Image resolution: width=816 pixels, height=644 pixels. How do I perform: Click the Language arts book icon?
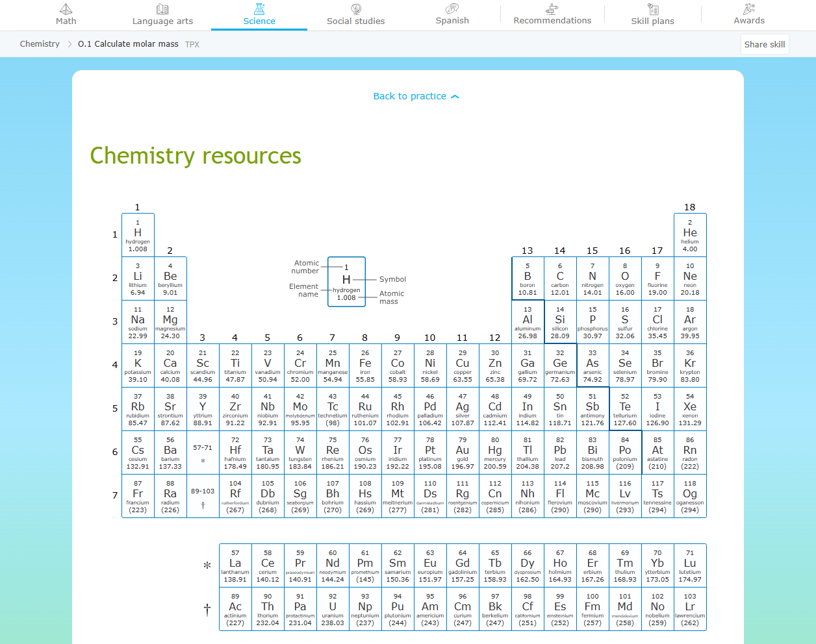pyautogui.click(x=162, y=9)
